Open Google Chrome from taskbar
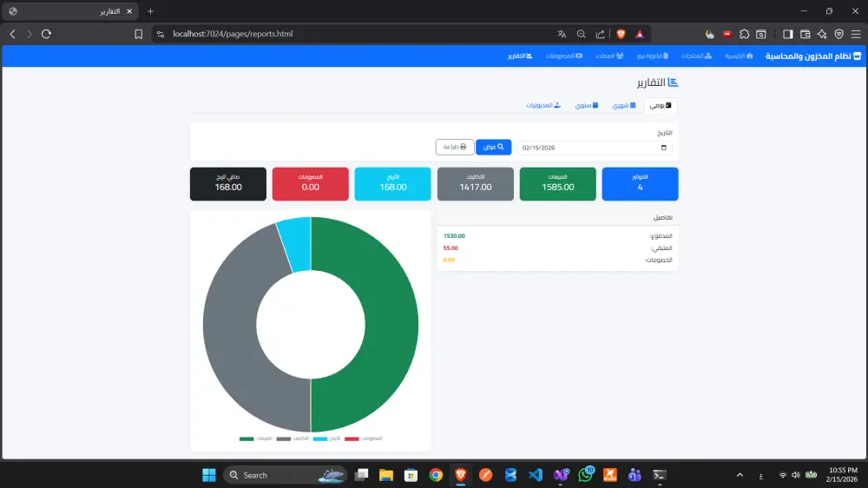Screen dimensions: 868x488 [x=436, y=475]
